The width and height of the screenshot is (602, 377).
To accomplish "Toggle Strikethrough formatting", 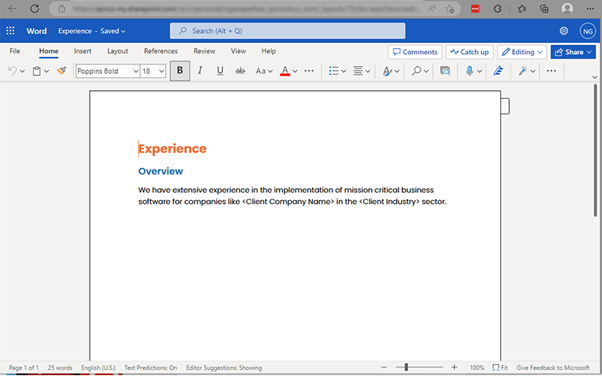I will tap(240, 71).
